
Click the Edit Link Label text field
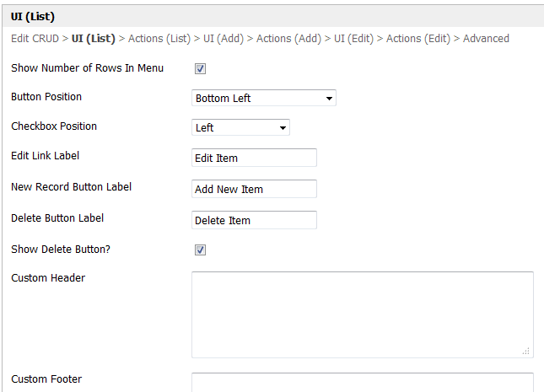[254, 158]
